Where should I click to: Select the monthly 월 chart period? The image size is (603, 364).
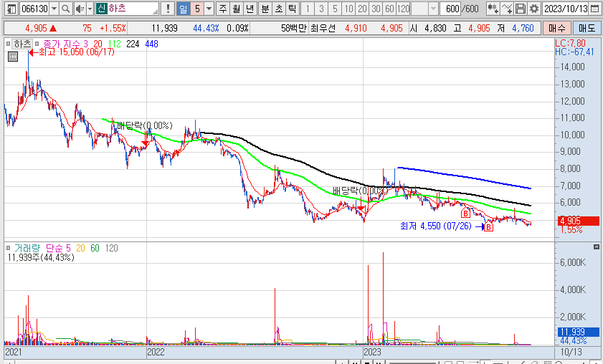[x=237, y=9]
